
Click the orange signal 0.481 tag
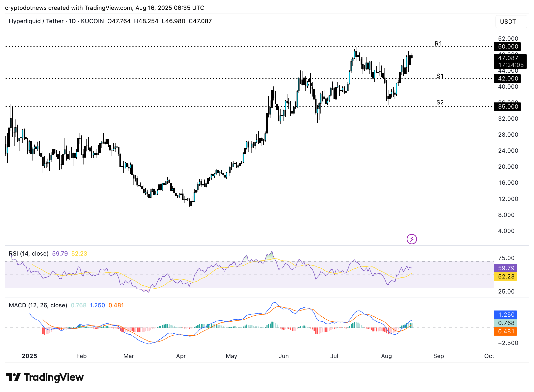point(506,331)
